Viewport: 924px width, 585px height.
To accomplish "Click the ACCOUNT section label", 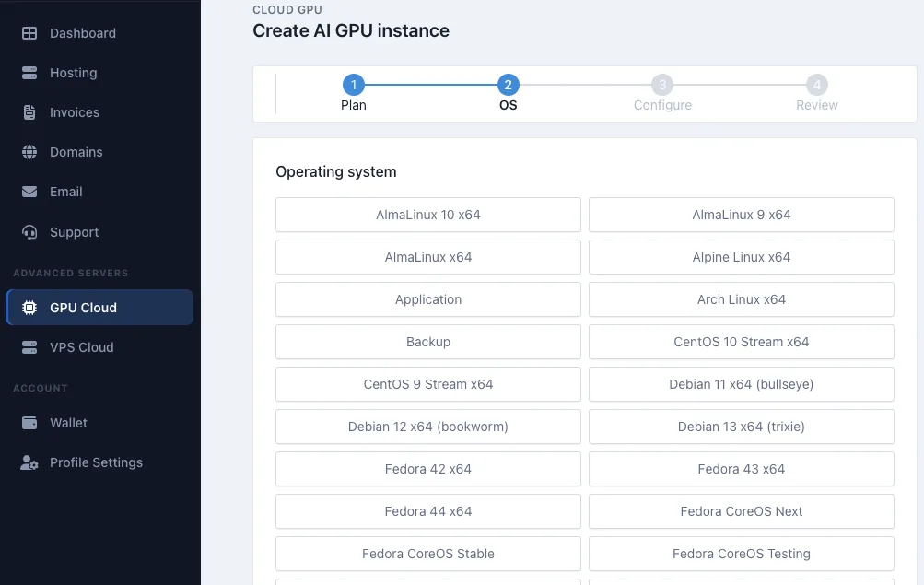I will pyautogui.click(x=40, y=388).
